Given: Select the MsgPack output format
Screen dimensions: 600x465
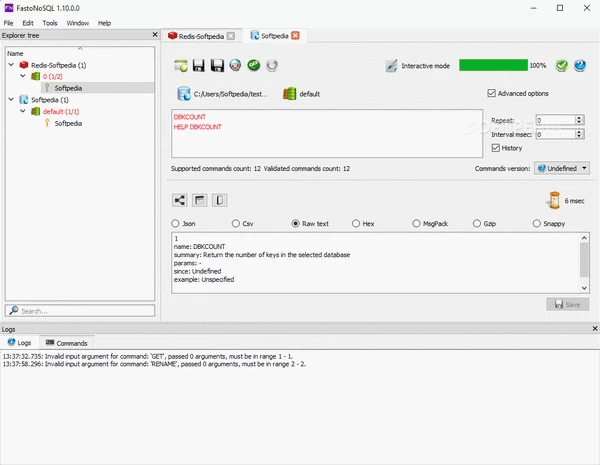Looking at the screenshot, I should (414, 224).
